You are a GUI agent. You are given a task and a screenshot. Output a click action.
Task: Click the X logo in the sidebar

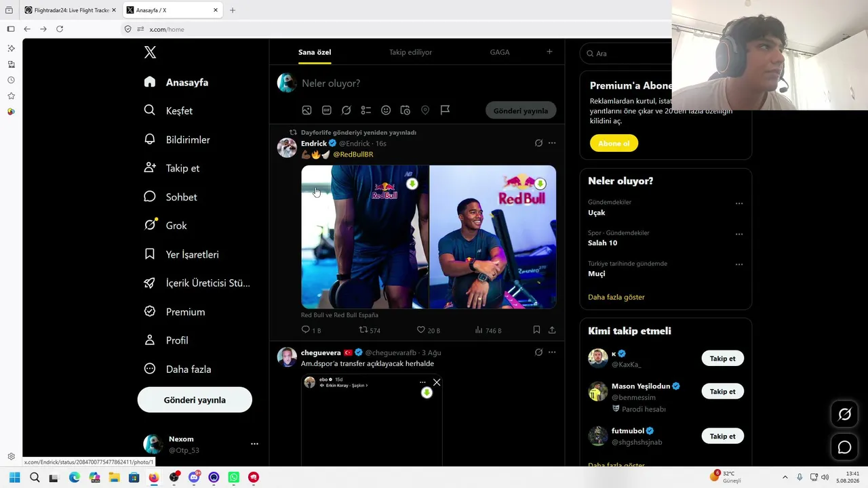pos(151,52)
